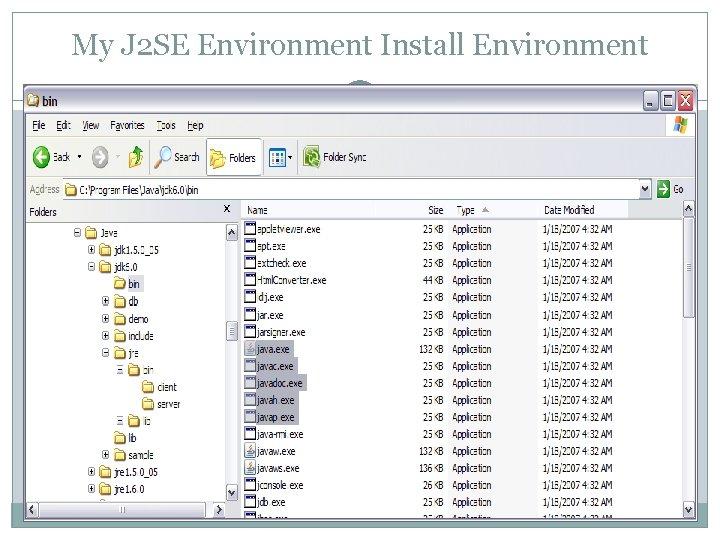720x540 pixels.
Task: Expand the demo folder node
Action: pyautogui.click(x=106, y=318)
